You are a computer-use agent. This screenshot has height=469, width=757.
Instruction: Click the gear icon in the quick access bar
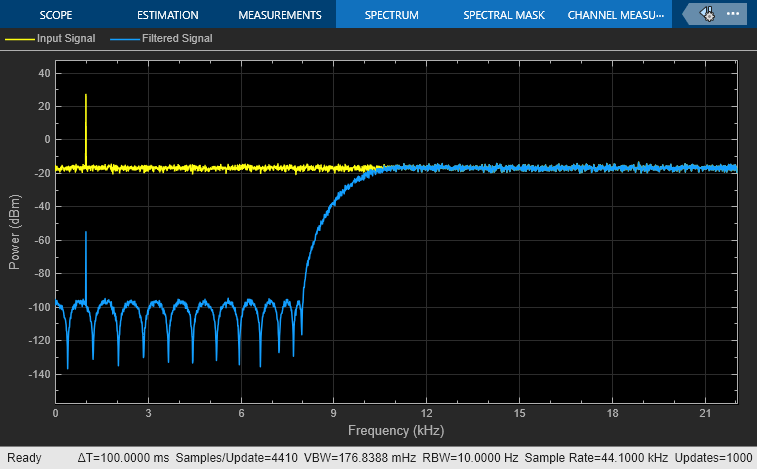(x=708, y=14)
